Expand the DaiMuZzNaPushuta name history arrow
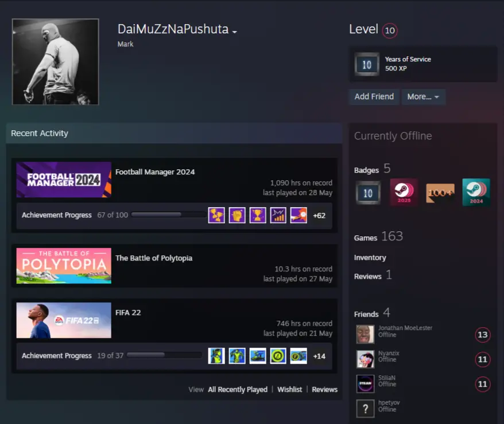Screen dimensions: 504x424 tap(235, 32)
